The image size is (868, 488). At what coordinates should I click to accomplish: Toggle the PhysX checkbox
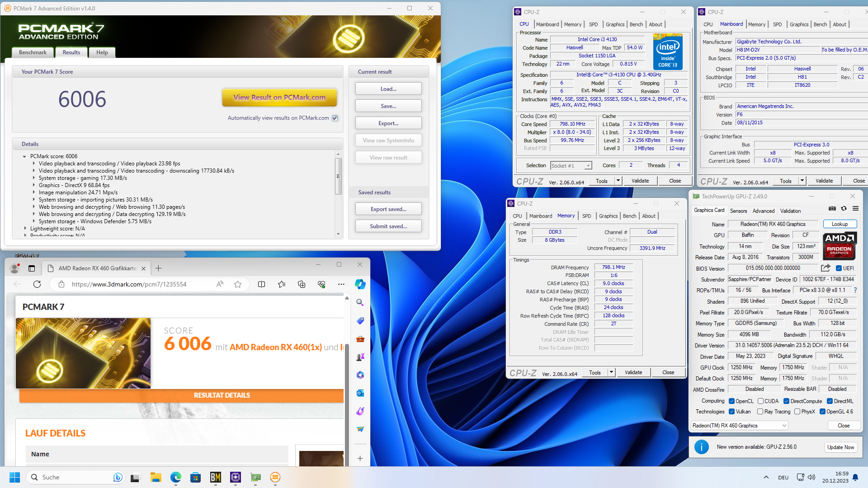click(797, 411)
